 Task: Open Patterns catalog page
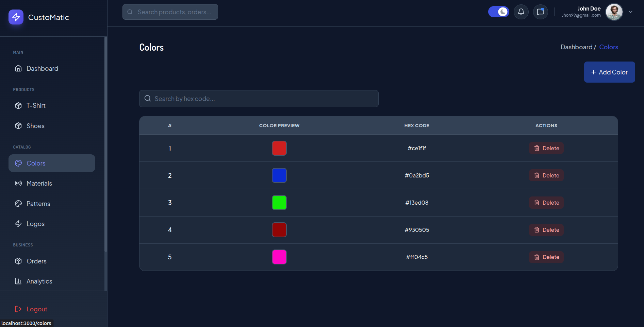[x=52, y=204]
